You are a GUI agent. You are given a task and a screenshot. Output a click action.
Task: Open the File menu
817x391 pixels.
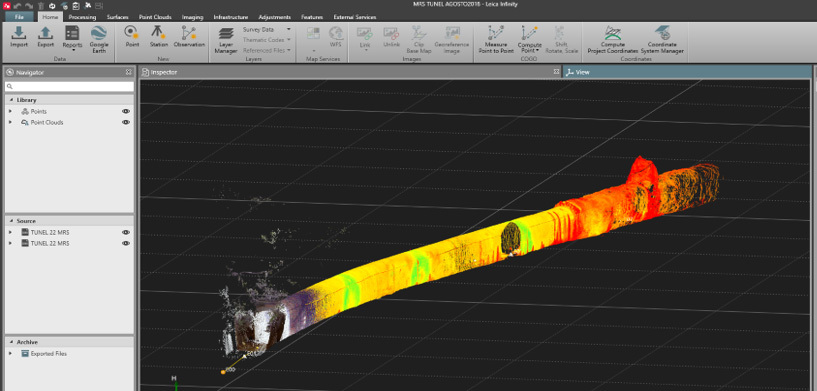point(19,17)
